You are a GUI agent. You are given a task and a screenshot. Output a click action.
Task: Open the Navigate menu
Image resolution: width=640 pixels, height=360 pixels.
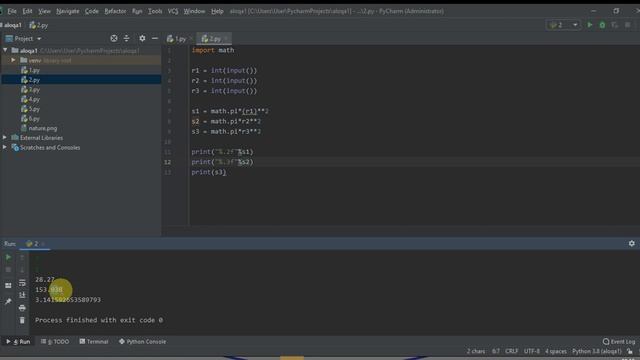click(x=67, y=11)
